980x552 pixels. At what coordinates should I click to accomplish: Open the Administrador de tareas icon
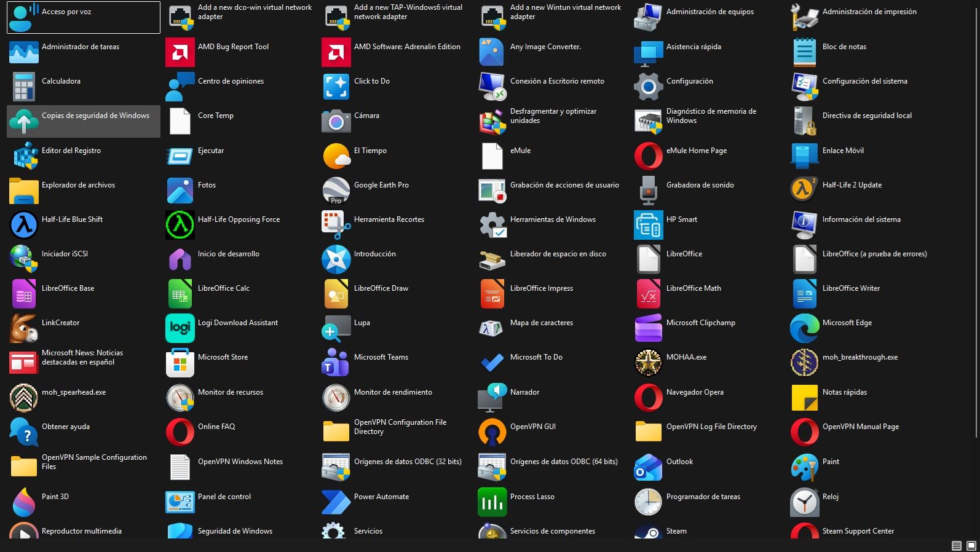point(24,52)
